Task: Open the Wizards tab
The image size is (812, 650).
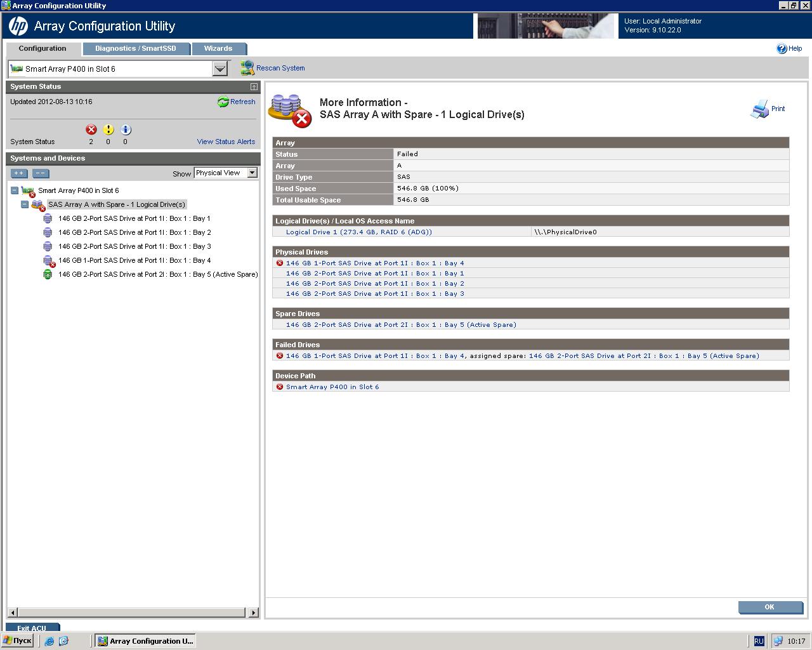Action: pyautogui.click(x=218, y=48)
